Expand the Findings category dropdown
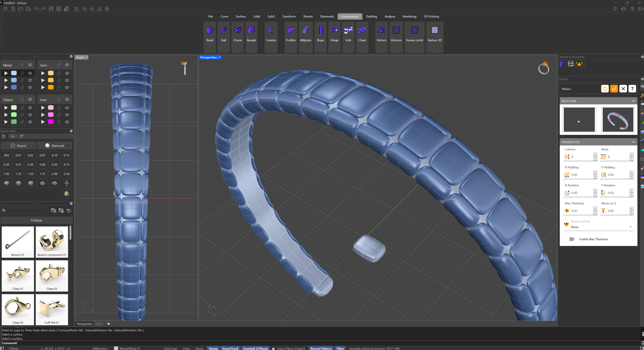This screenshot has width=644, height=350. [x=36, y=220]
